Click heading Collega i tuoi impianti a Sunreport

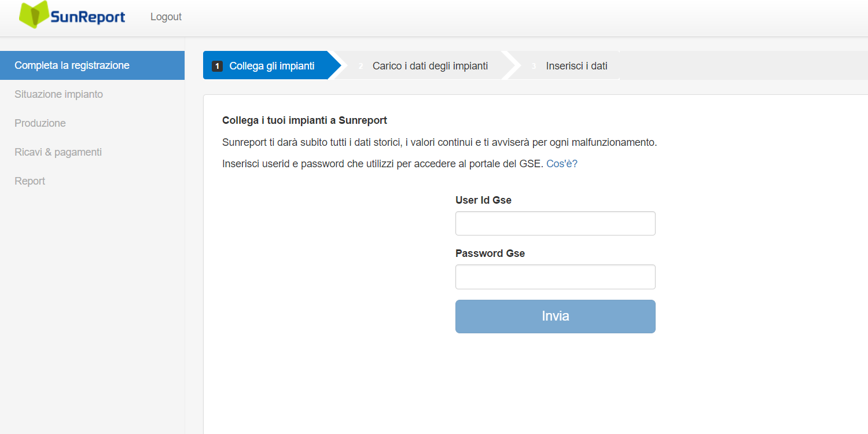(304, 120)
